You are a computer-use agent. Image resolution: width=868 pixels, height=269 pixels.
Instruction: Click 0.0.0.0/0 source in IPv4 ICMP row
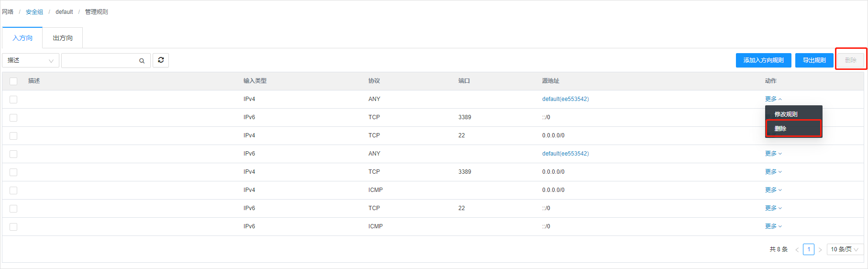(x=553, y=190)
